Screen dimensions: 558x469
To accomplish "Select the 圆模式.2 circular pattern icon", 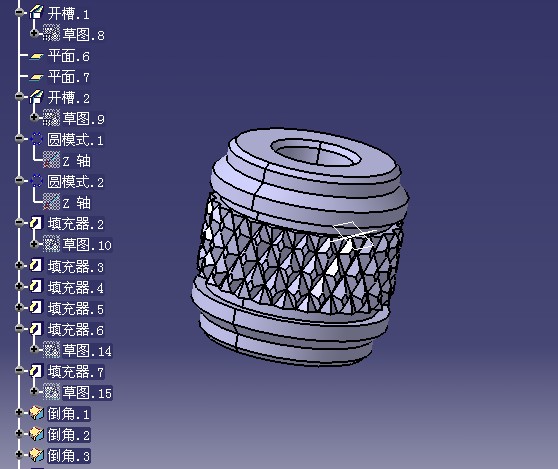I will click(36, 181).
